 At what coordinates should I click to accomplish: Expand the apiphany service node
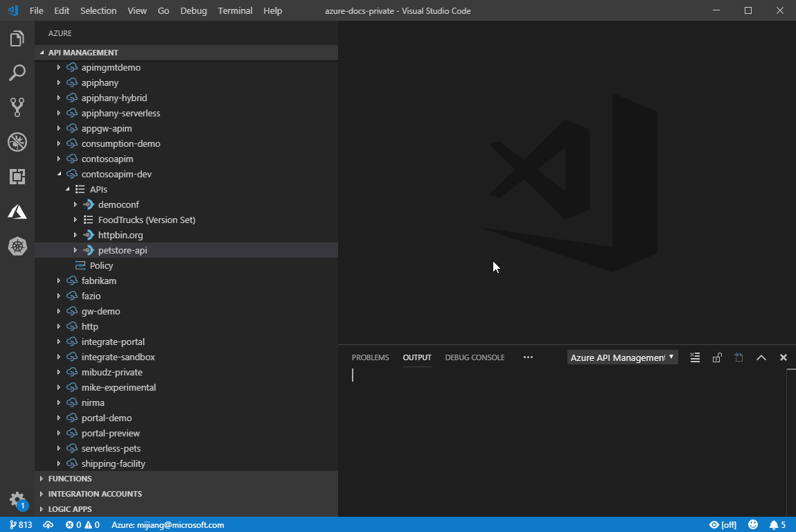(x=59, y=82)
